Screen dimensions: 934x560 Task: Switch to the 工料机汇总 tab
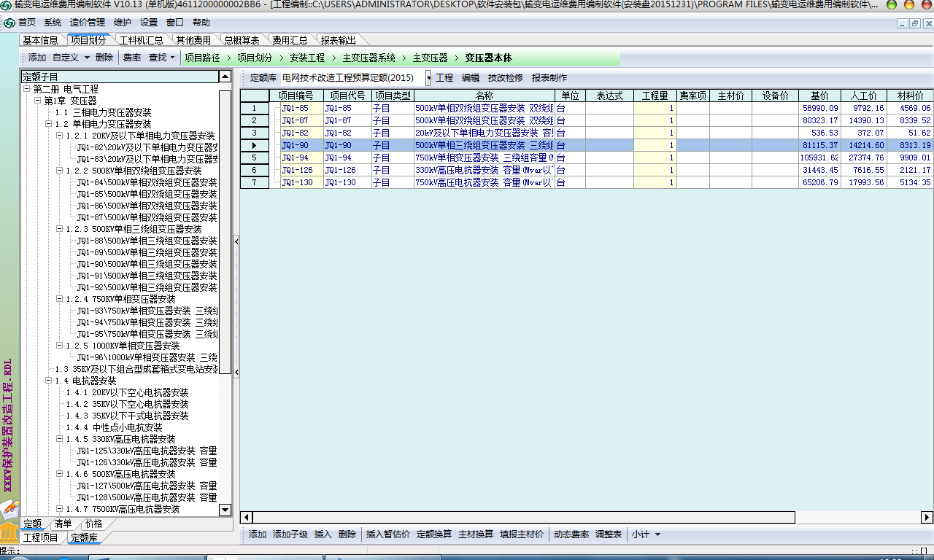tap(141, 40)
